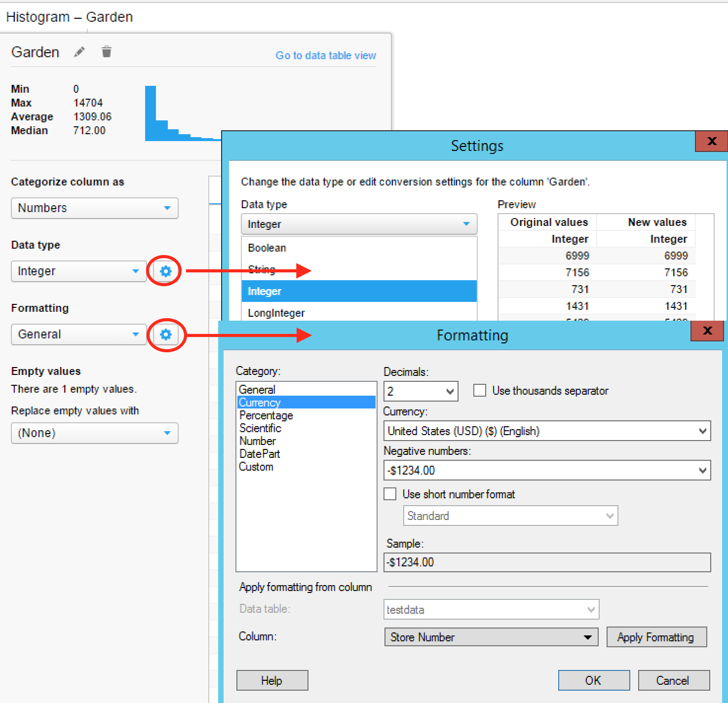Image resolution: width=728 pixels, height=703 pixels.
Task: Close the Settings dialog
Action: (x=711, y=142)
